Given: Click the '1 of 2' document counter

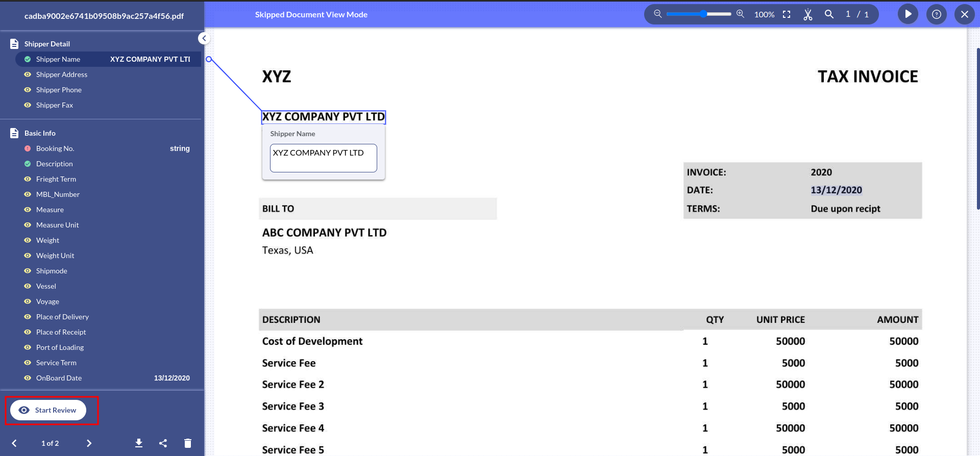Looking at the screenshot, I should [x=50, y=443].
